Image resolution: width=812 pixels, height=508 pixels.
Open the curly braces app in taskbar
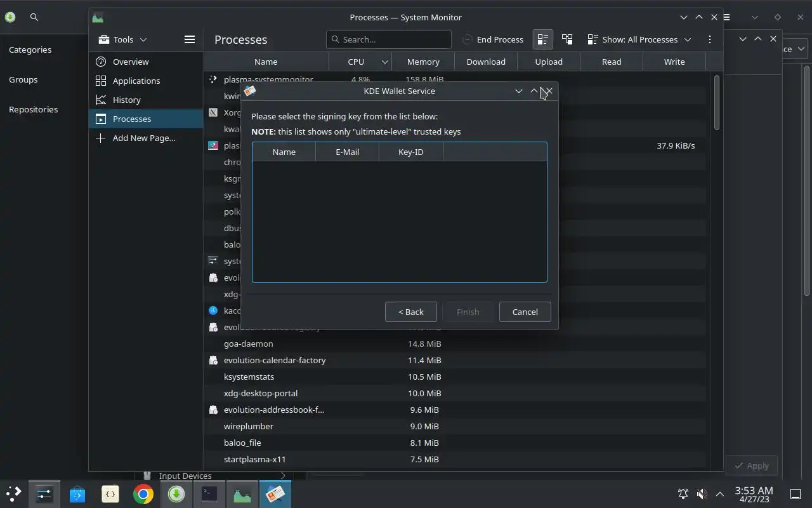tap(110, 493)
